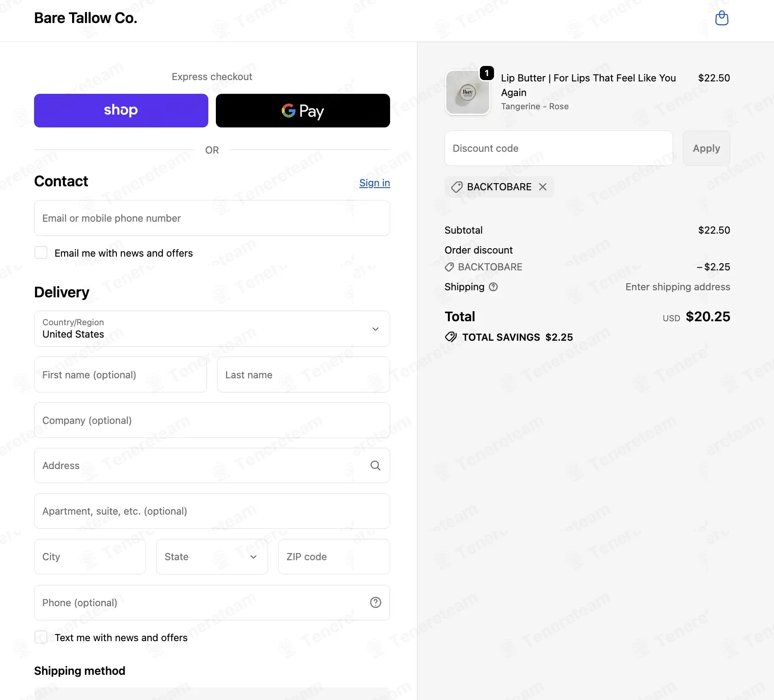
Task: Click the Subtotal label
Action: (464, 230)
